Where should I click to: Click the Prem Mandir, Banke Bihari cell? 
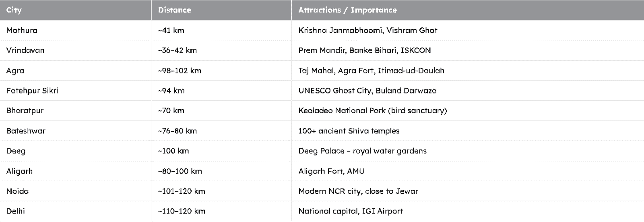pos(468,50)
